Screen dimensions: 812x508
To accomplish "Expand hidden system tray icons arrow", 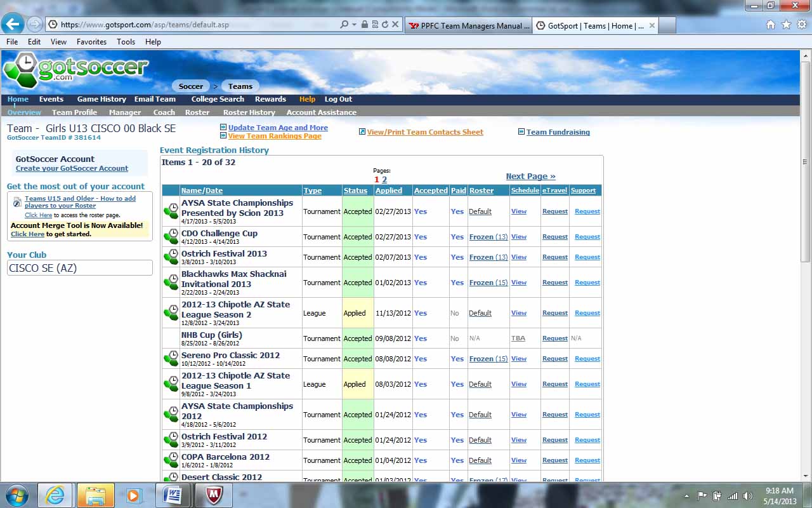I will pos(687,496).
